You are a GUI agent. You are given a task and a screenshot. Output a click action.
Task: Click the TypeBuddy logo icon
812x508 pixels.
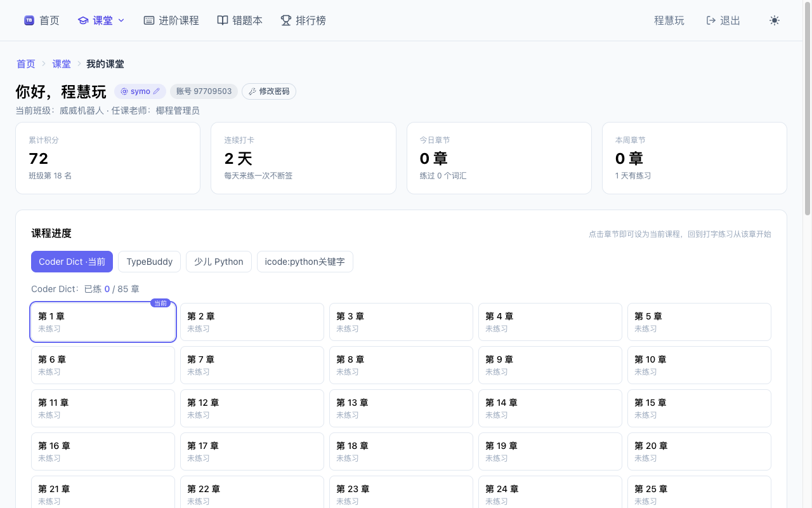29,20
